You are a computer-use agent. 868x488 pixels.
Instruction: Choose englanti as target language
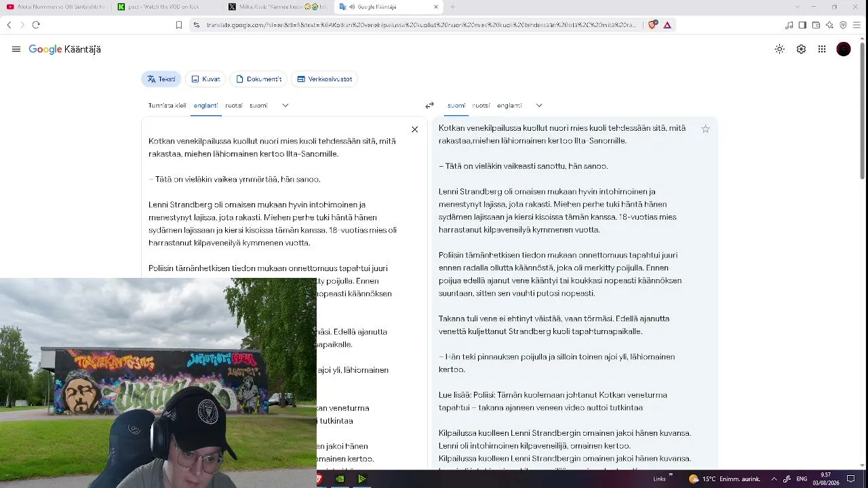tap(509, 106)
